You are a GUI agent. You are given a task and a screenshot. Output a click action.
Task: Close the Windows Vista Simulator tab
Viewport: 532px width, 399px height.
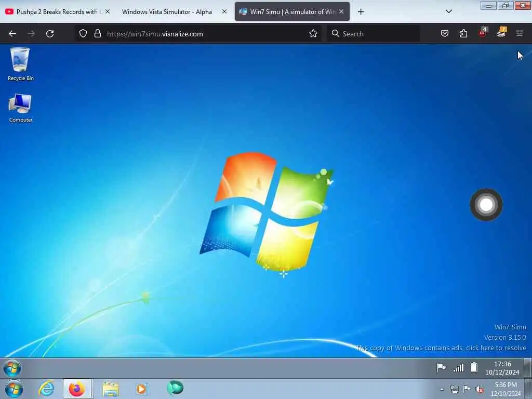click(224, 11)
